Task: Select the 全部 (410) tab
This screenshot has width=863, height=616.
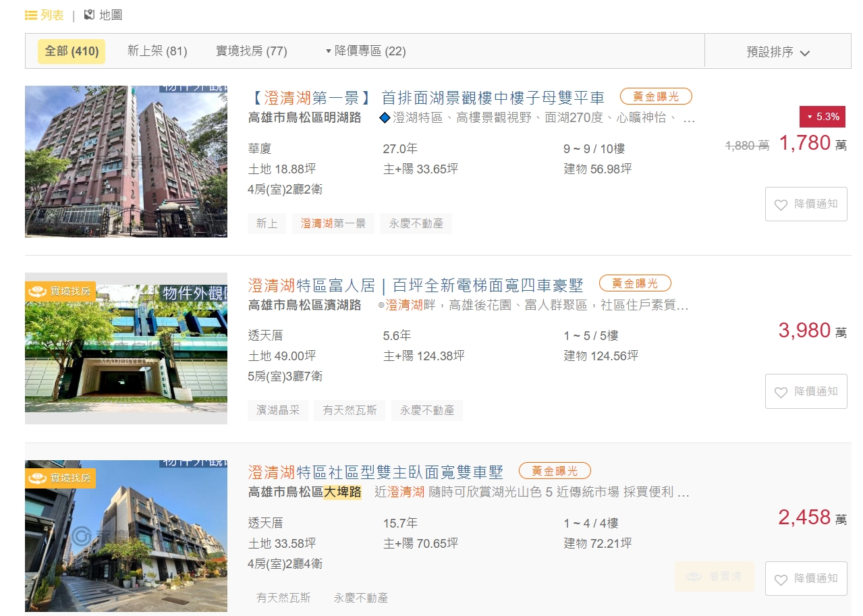Action: point(72,51)
